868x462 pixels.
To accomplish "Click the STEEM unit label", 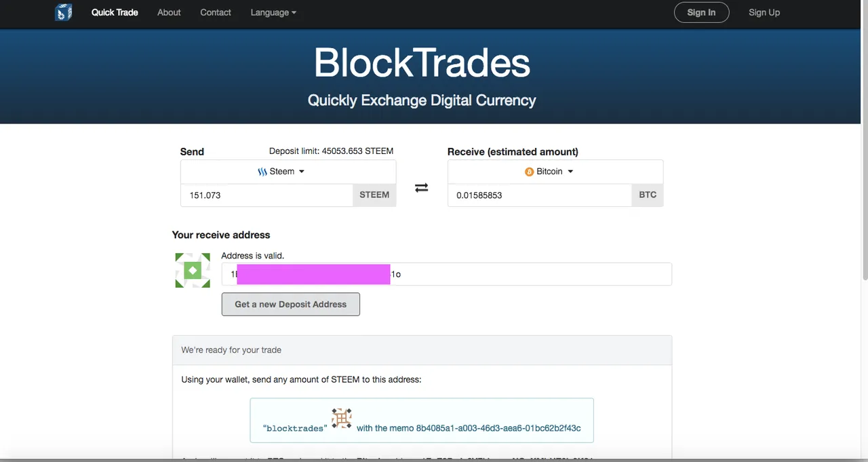I will coord(374,195).
